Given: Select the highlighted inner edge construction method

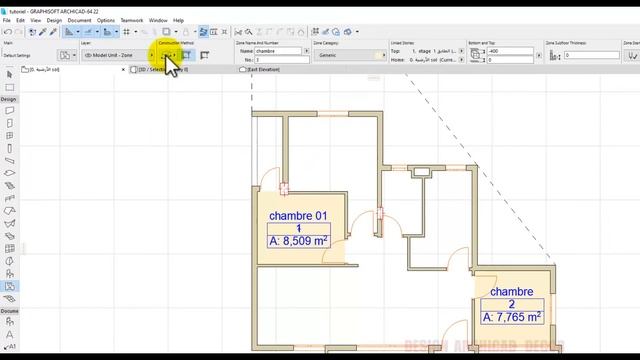Looking at the screenshot, I should tap(186, 55).
